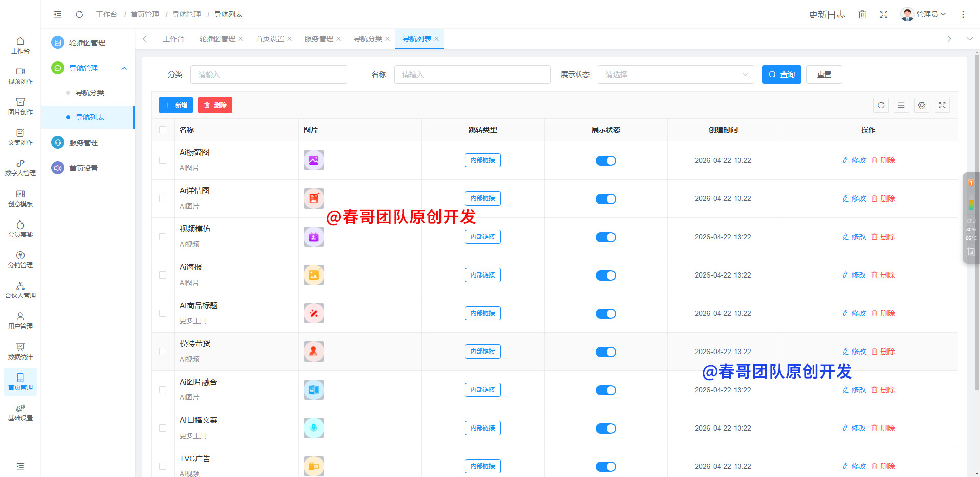Open 视频创作 in the left sidebar
The height and width of the screenshot is (477, 980).
coord(20,76)
